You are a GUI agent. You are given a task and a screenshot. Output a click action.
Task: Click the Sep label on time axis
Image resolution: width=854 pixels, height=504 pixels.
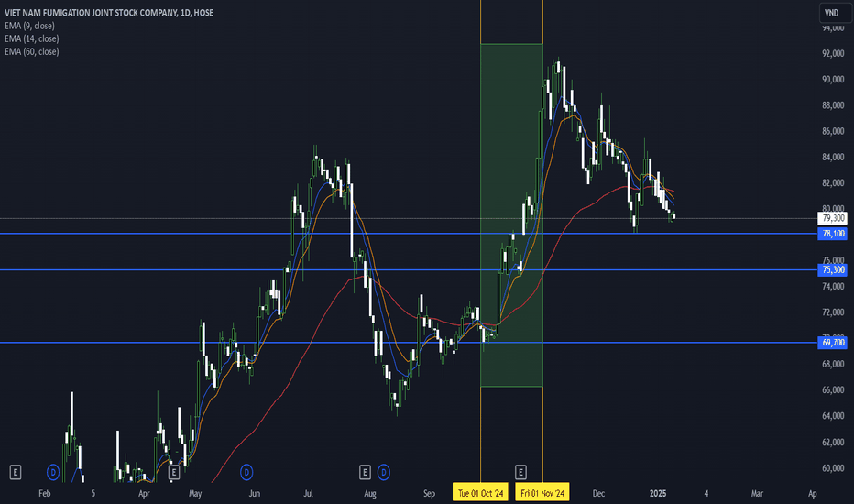click(x=429, y=494)
